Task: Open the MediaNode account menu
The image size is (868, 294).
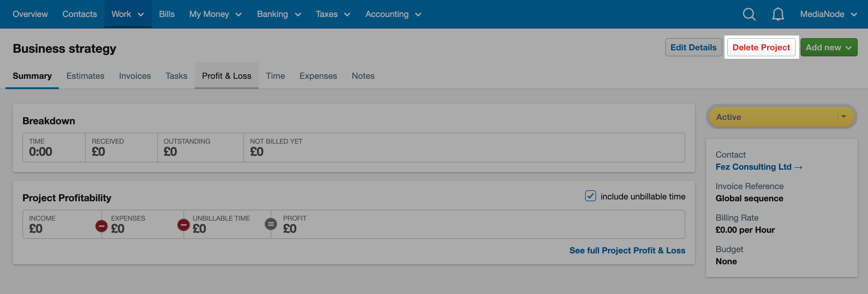Action: [828, 14]
